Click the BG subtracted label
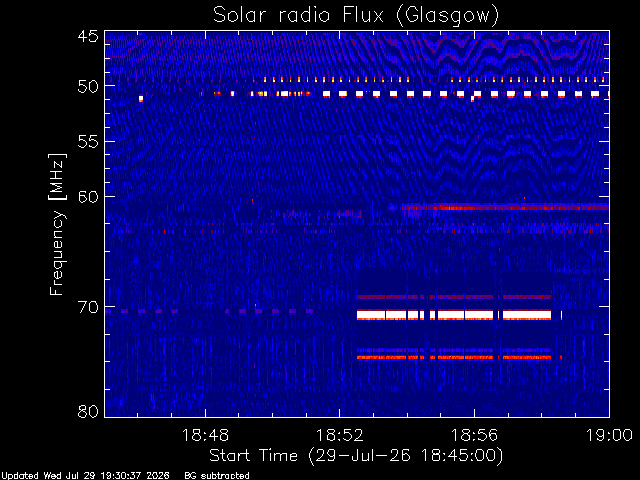Viewport: 640px width, 480px height. [x=217, y=476]
